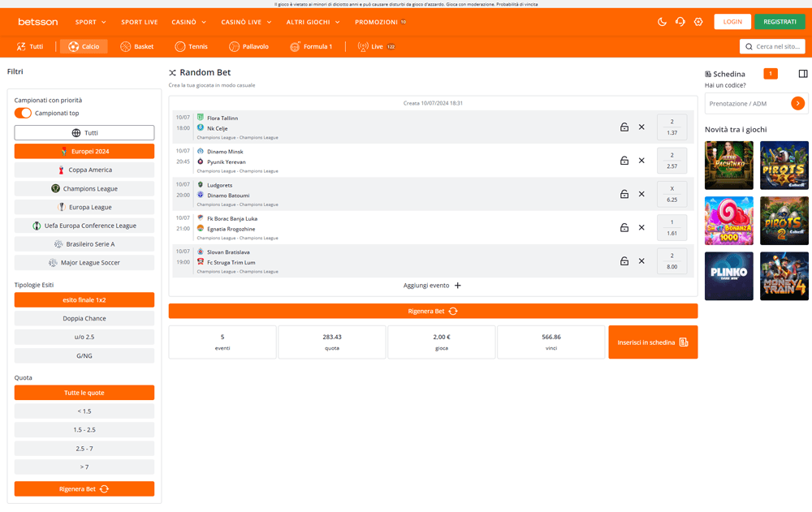
Task: Toggle Schedina panel layout icon
Action: 803,74
